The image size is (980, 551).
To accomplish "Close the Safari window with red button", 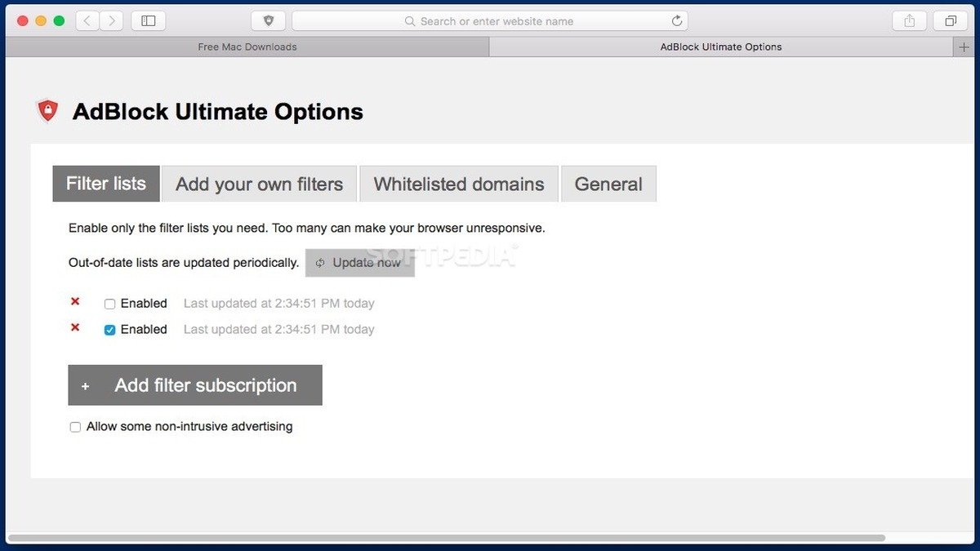I will [x=23, y=20].
